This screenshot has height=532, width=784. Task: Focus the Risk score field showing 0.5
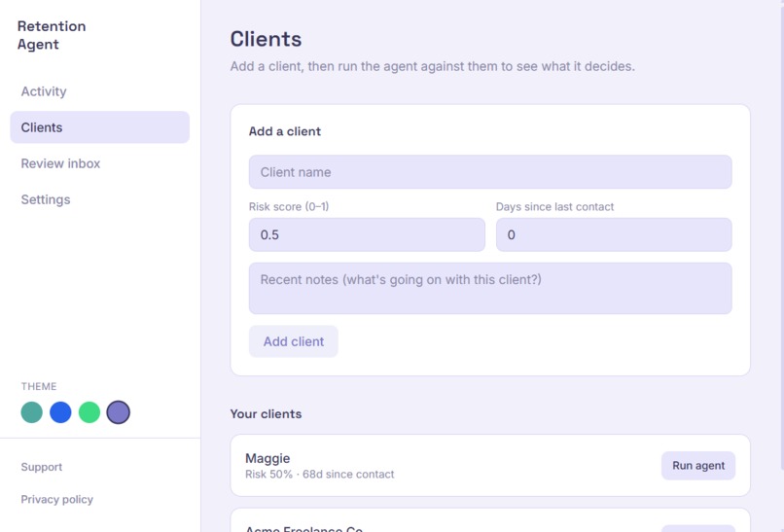pyautogui.click(x=367, y=234)
